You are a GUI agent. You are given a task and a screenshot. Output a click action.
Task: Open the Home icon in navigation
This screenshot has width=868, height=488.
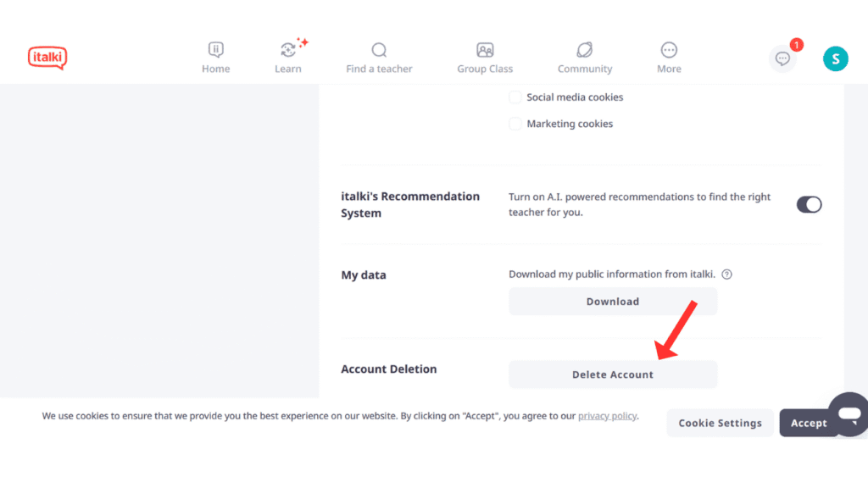pos(216,49)
